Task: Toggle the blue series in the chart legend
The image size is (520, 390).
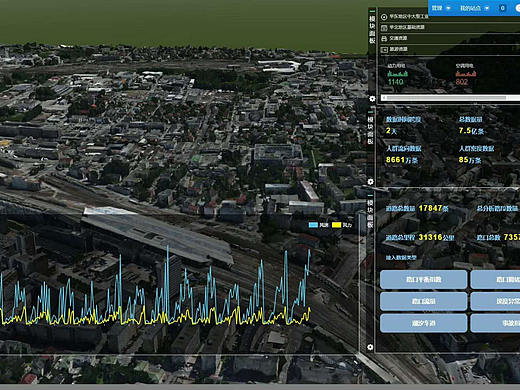Action: tap(318, 225)
